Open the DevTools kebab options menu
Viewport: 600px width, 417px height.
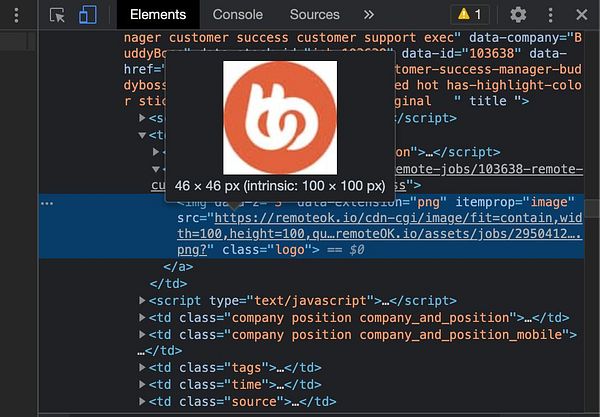[550, 15]
